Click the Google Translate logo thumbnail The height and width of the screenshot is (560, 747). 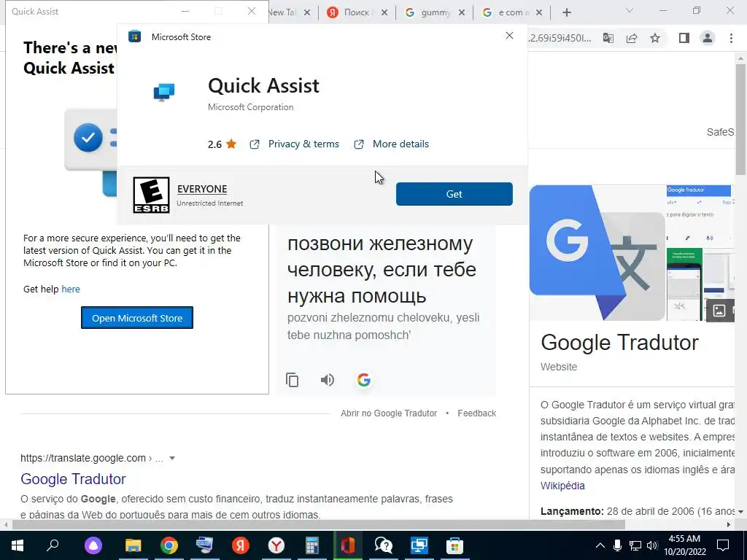(x=597, y=253)
